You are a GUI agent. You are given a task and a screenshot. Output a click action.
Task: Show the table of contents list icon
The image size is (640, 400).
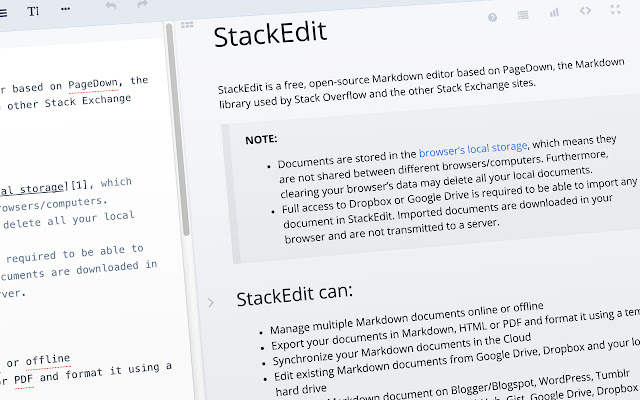pos(523,16)
